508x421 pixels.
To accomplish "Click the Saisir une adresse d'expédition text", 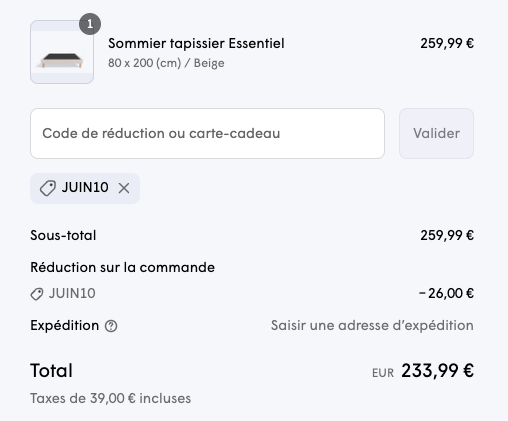I will coord(372,325).
